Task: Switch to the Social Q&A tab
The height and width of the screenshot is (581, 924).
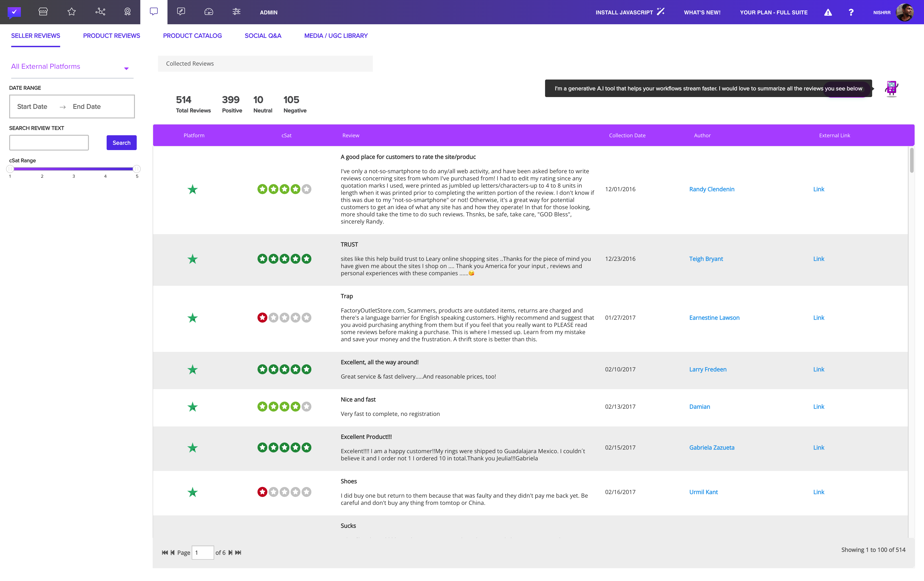Action: tap(263, 36)
